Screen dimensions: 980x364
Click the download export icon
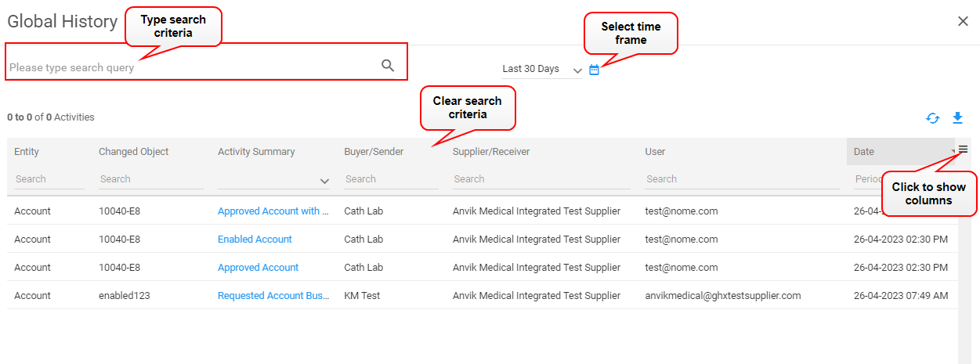click(x=957, y=118)
